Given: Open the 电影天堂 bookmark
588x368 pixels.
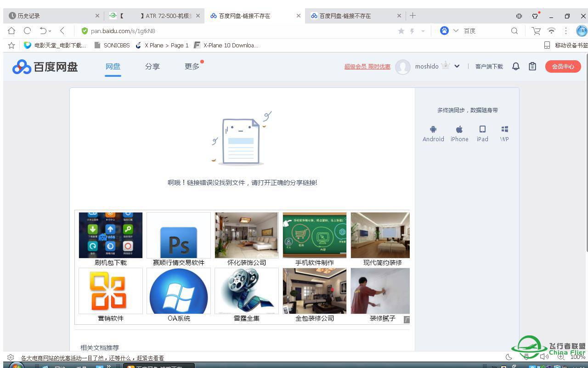Looking at the screenshot, I should [x=55, y=45].
